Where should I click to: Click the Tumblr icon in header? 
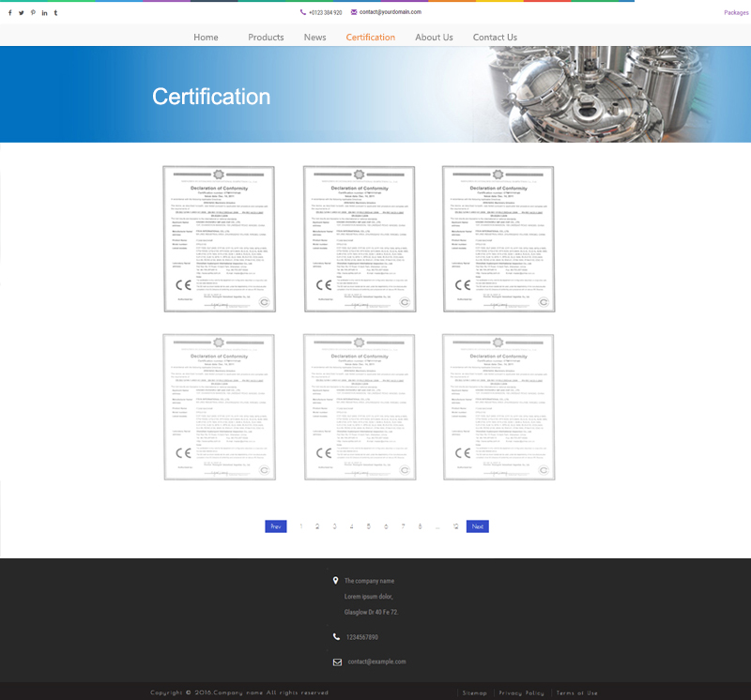pos(55,12)
